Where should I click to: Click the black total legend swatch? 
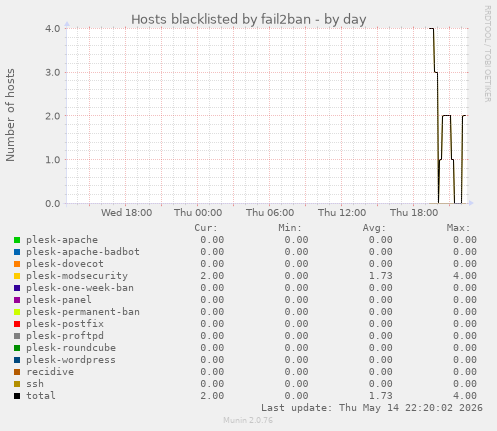17,396
